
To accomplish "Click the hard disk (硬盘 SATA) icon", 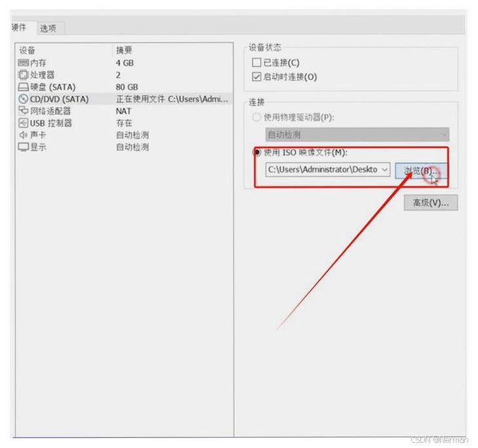I will click(23, 87).
